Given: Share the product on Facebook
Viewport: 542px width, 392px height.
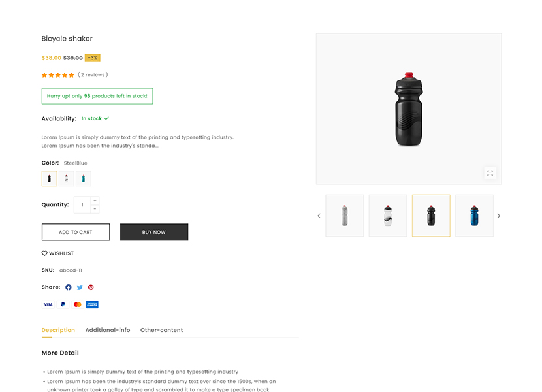Looking at the screenshot, I should pyautogui.click(x=68, y=287).
